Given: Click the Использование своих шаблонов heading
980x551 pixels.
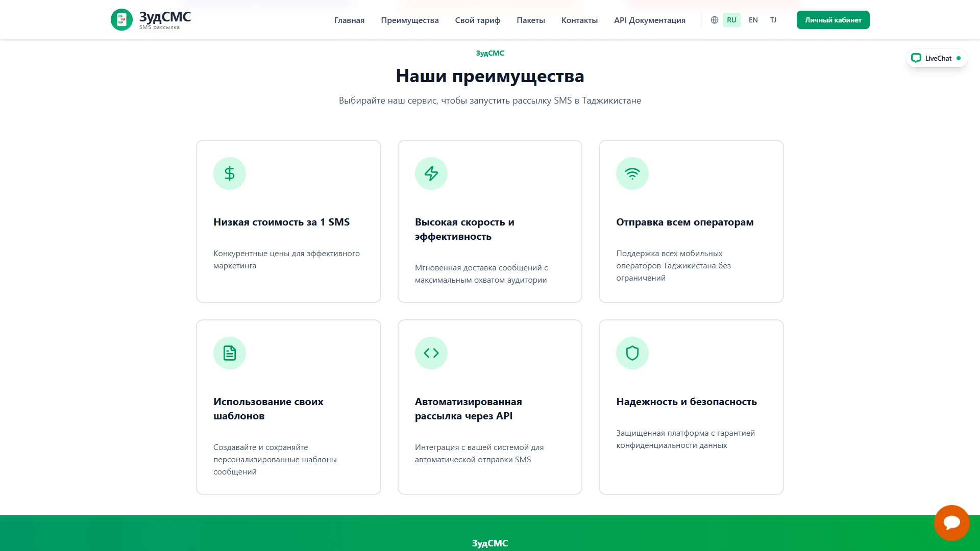Looking at the screenshot, I should [x=268, y=409].
